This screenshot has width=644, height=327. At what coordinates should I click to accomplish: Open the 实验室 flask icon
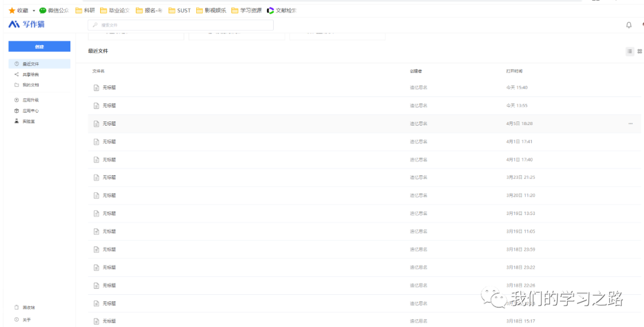pyautogui.click(x=17, y=121)
